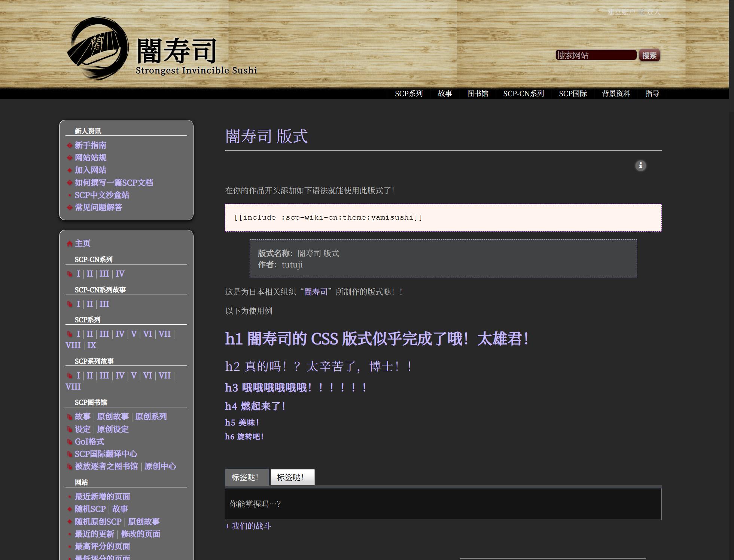The image size is (734, 560).
Task: Open the 指导 top menu item
Action: point(652,94)
